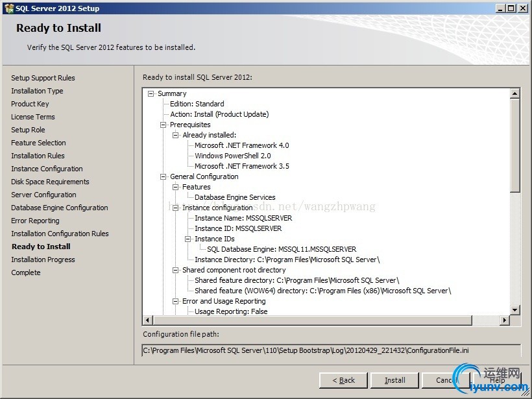Viewport: 532px width, 399px height.
Task: Collapse the Summary tree node
Action: 151,93
